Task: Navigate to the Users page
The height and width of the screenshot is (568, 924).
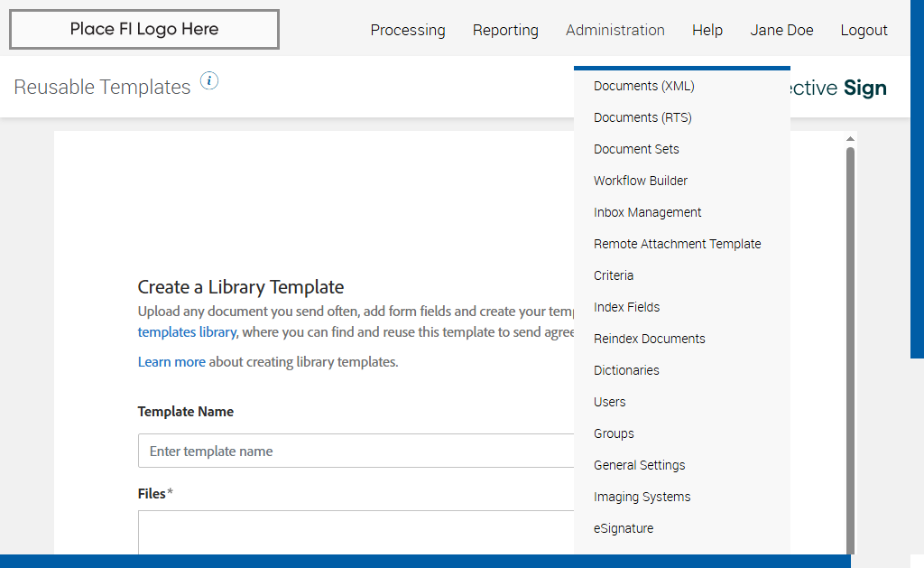Action: (x=609, y=402)
